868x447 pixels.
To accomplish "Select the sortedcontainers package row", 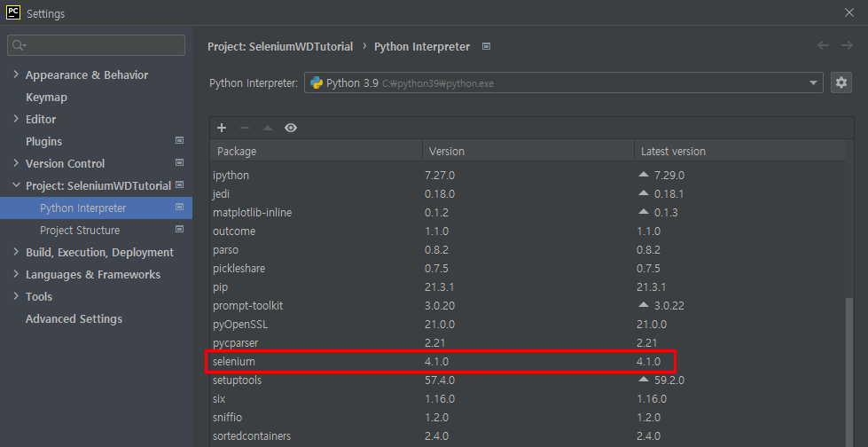I will pos(528,436).
